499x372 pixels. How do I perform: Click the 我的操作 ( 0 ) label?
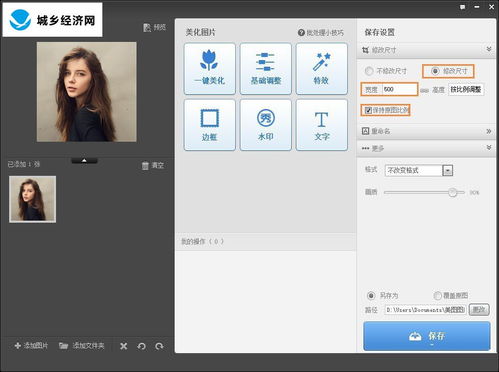point(202,242)
